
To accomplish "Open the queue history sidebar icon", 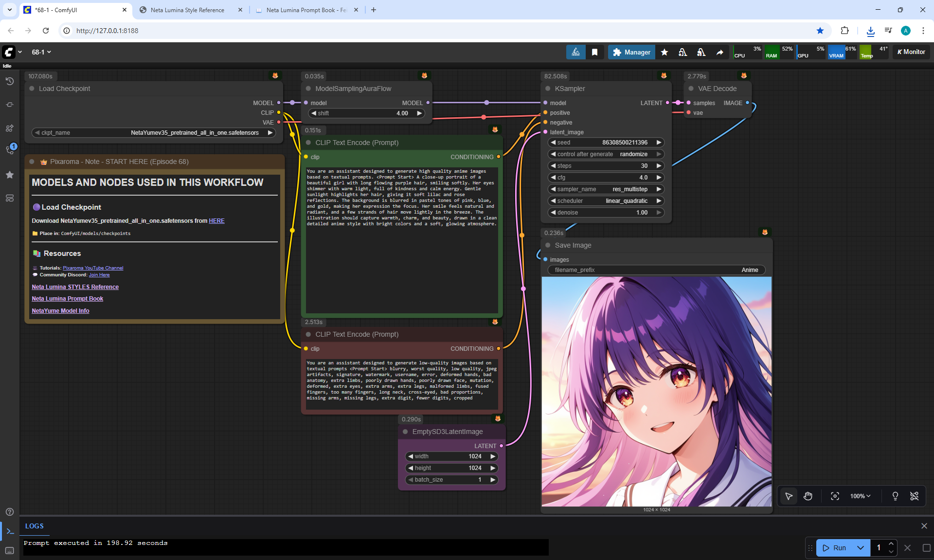I will [9, 81].
